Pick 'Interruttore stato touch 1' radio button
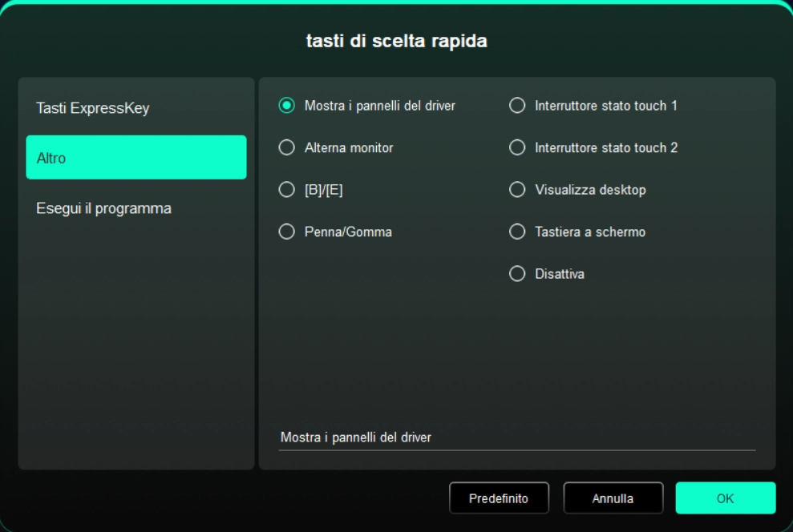This screenshot has height=532, width=793. (517, 106)
